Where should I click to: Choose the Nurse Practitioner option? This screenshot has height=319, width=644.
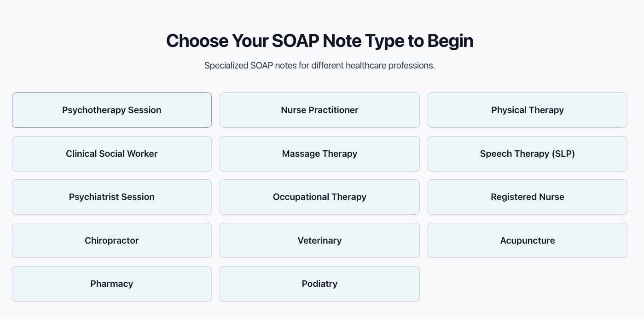(319, 110)
